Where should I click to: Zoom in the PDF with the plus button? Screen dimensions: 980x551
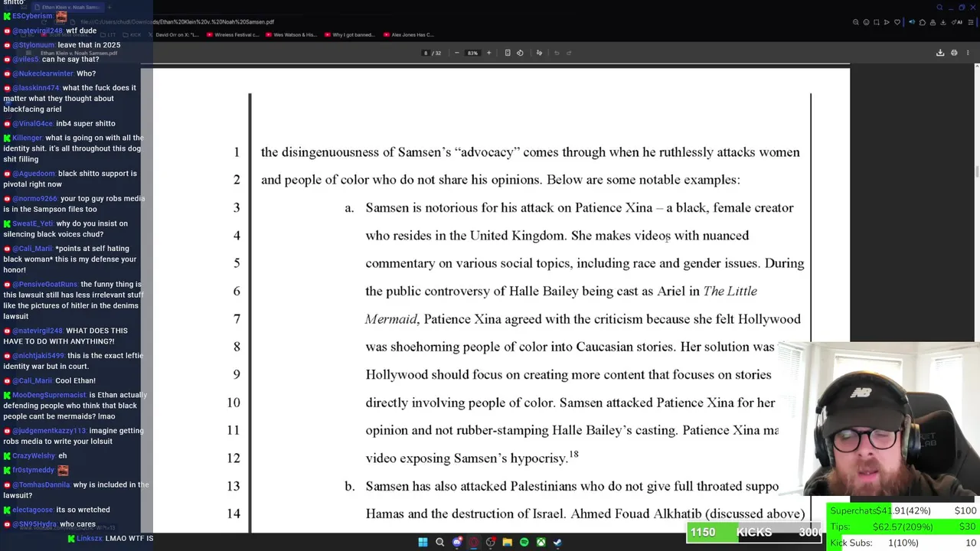[x=488, y=53]
